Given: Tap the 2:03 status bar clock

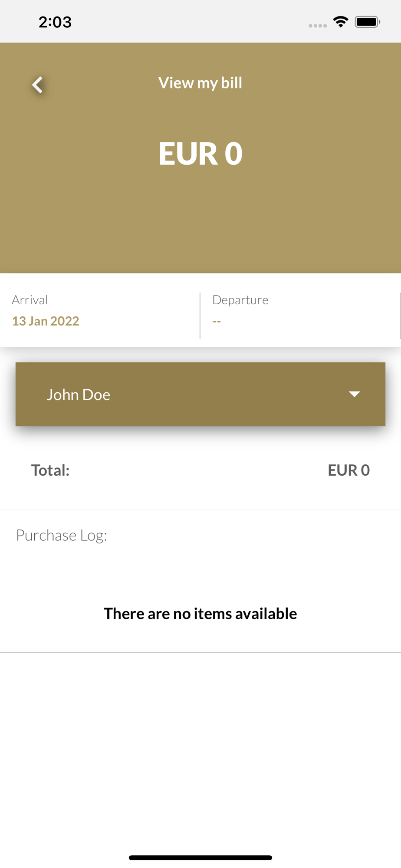Looking at the screenshot, I should pyautogui.click(x=55, y=22).
